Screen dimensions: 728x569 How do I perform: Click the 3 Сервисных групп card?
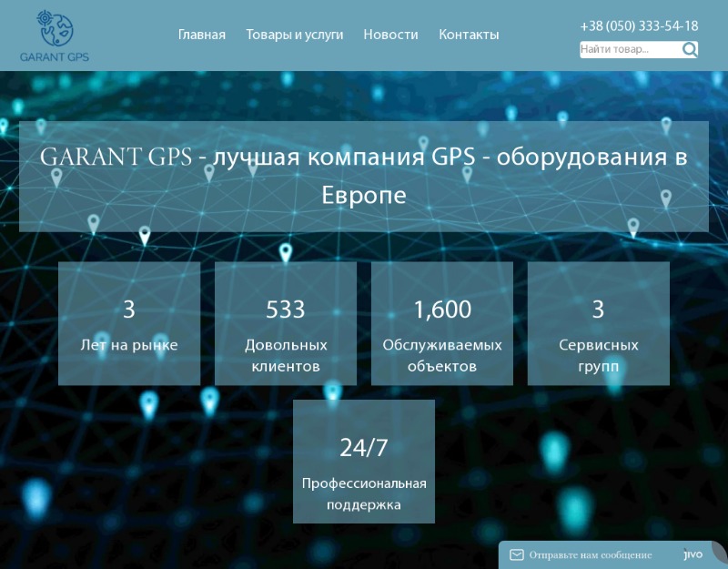(x=599, y=323)
